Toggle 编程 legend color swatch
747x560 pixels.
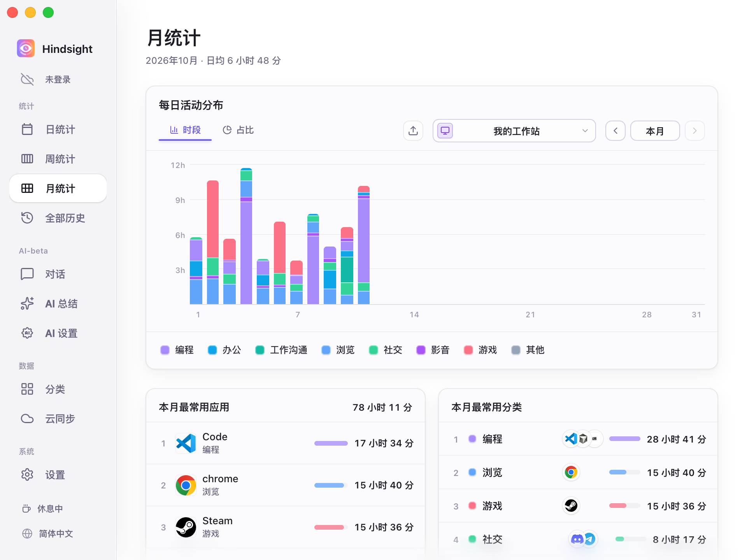pos(165,350)
